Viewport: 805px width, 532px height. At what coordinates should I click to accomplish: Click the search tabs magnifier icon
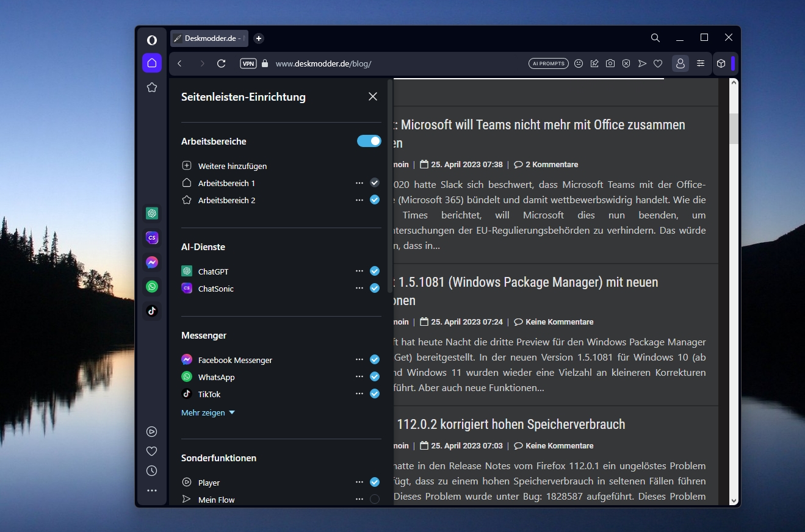[655, 38]
